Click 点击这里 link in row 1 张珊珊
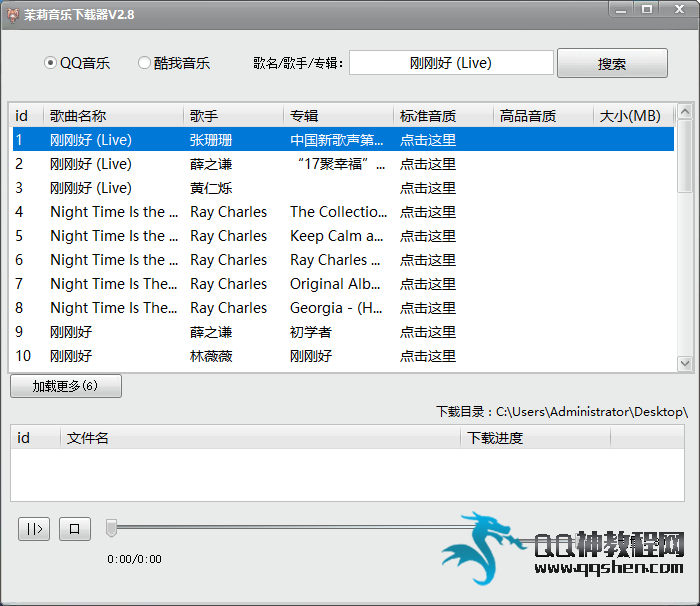The image size is (700, 606). [x=428, y=140]
